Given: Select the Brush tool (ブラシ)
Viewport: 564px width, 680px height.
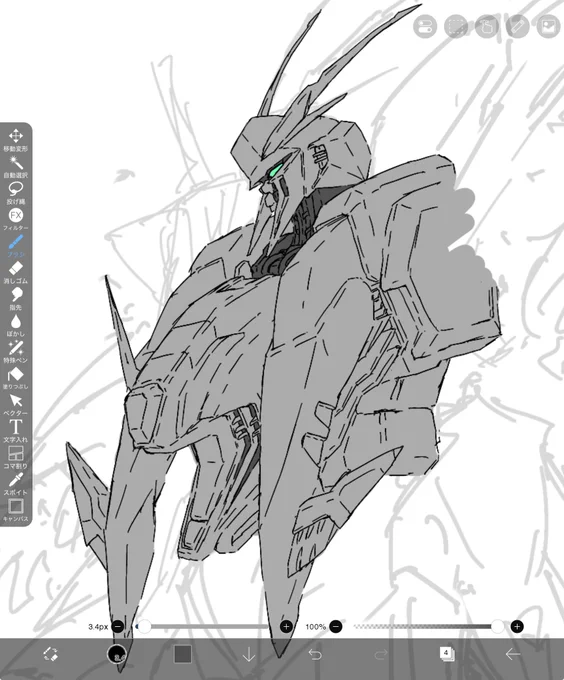Looking at the screenshot, I should pyautogui.click(x=16, y=246).
